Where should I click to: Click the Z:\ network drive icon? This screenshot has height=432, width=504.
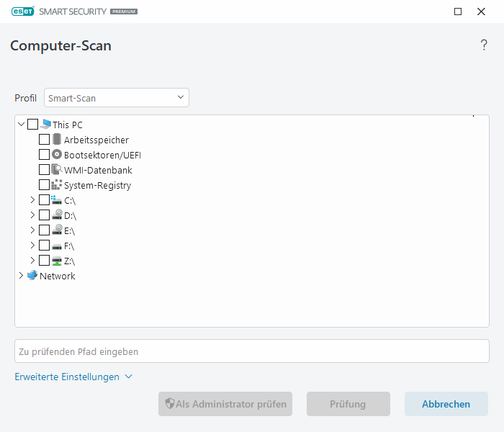57,261
